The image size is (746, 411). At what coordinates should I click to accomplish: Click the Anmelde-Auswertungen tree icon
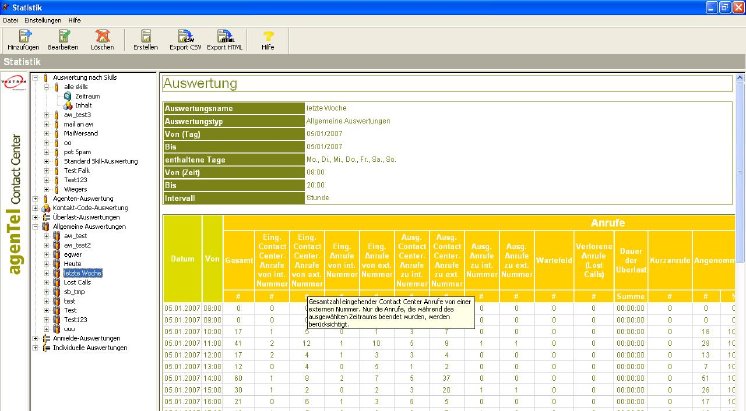(46, 339)
